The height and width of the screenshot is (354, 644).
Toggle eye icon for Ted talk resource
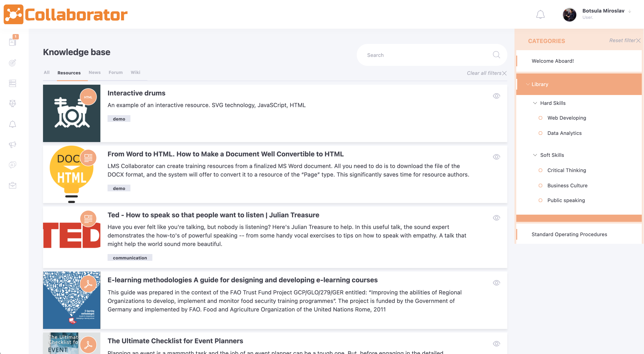[x=496, y=218]
